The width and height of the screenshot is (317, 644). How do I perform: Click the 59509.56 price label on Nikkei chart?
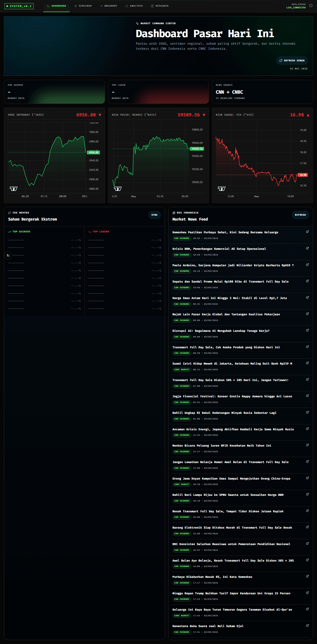tap(197, 149)
